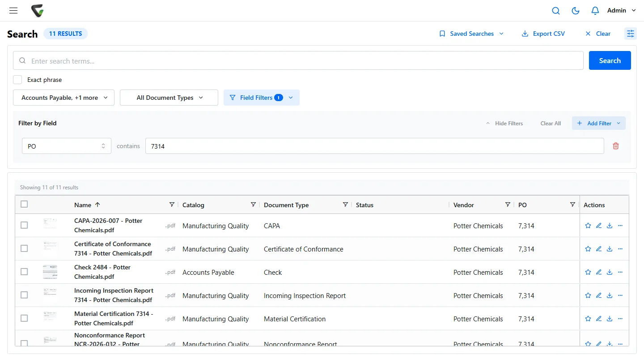Click the app logo in header
The height and width of the screenshot is (358, 644).
(38, 11)
